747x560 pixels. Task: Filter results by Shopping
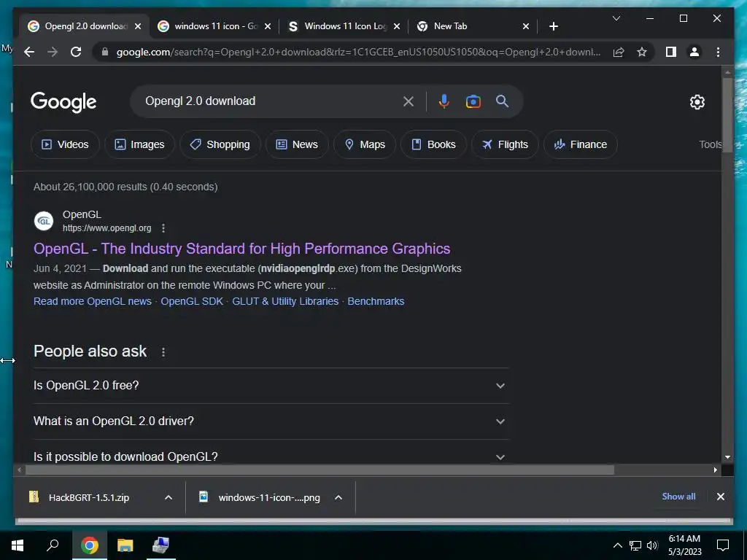[x=220, y=144]
